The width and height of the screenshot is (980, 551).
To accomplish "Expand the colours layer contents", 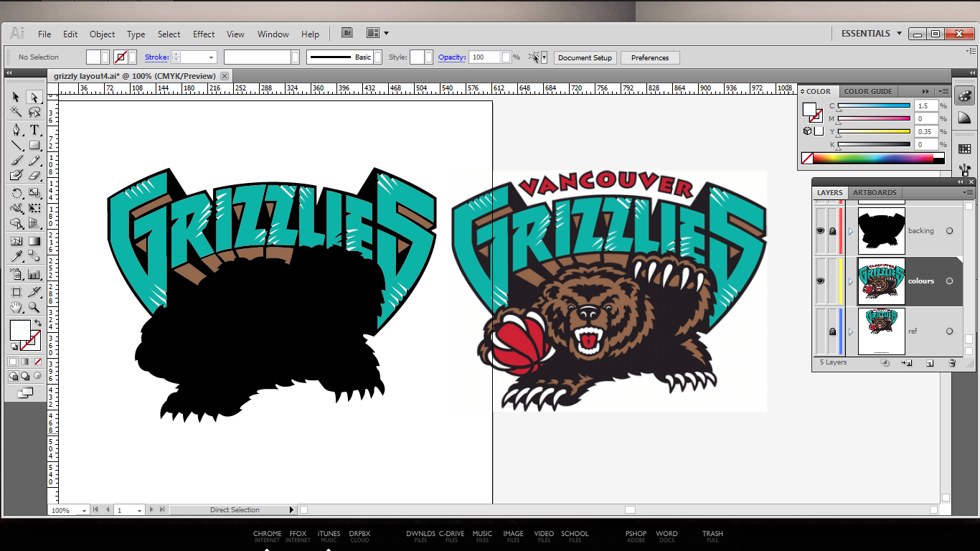I will pos(851,281).
